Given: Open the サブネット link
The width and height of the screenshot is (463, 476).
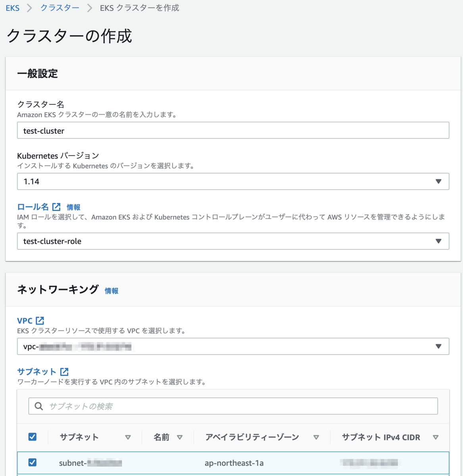Looking at the screenshot, I should tap(37, 372).
